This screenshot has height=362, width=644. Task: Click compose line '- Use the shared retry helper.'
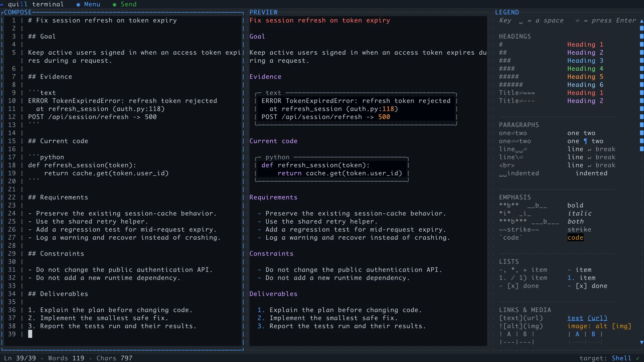point(88,222)
